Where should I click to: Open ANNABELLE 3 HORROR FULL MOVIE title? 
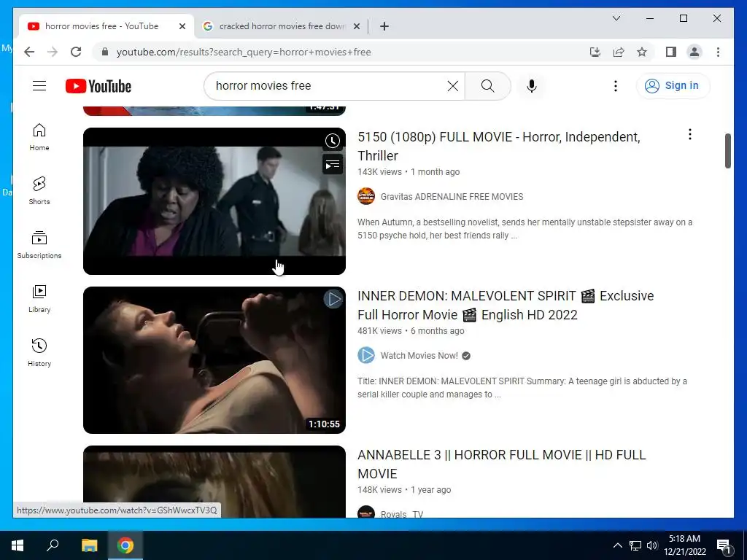pos(502,464)
